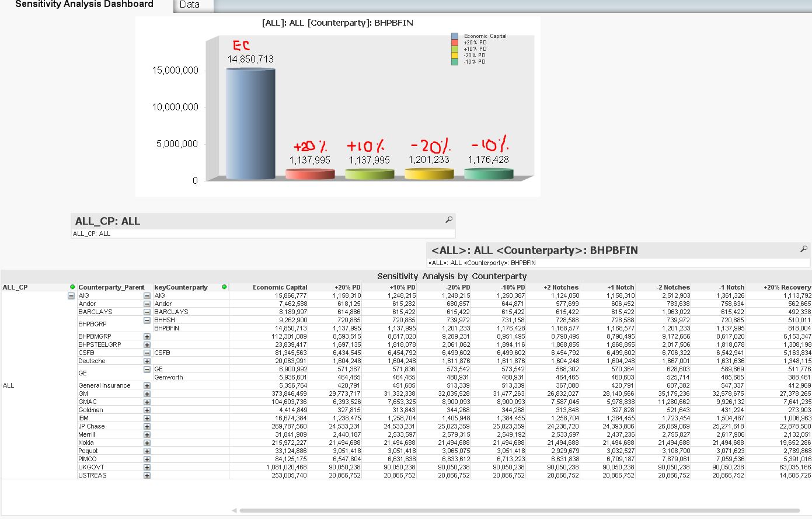This screenshot has width=812, height=519.
Task: Open search in the Counterparty: BHPBFIN box
Action: [804, 249]
